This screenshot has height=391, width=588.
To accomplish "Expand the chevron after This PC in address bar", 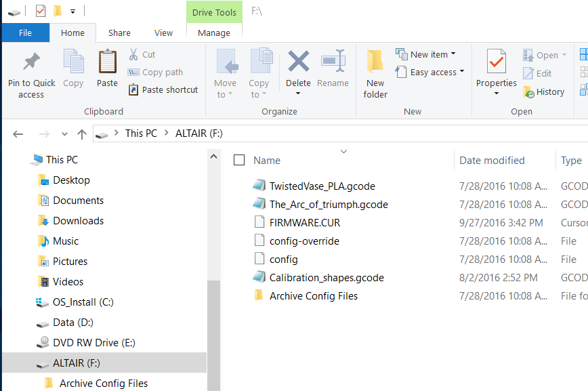I will 167,133.
